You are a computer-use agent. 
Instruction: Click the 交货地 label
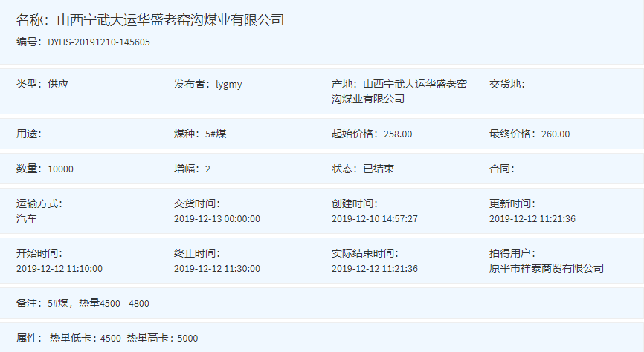(x=507, y=84)
